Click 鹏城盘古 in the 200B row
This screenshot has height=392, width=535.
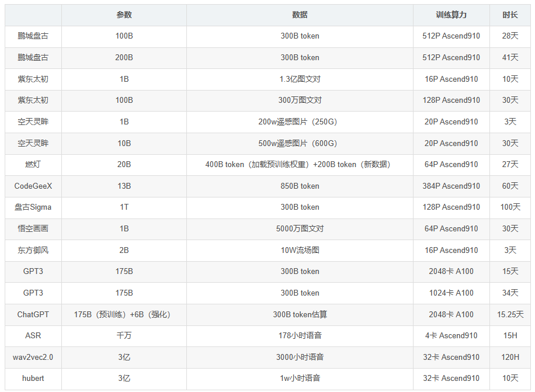33,58
